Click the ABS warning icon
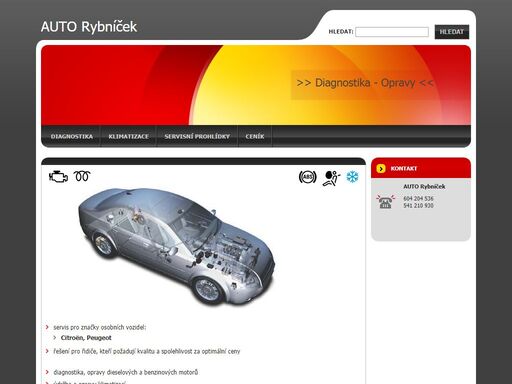 tap(307, 177)
